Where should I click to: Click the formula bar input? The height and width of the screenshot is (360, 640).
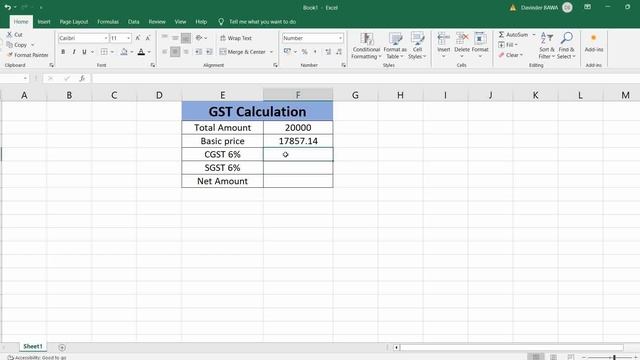365,78
